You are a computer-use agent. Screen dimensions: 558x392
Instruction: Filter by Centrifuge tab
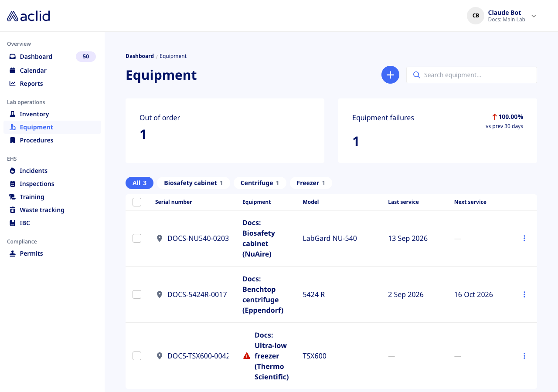tap(260, 183)
